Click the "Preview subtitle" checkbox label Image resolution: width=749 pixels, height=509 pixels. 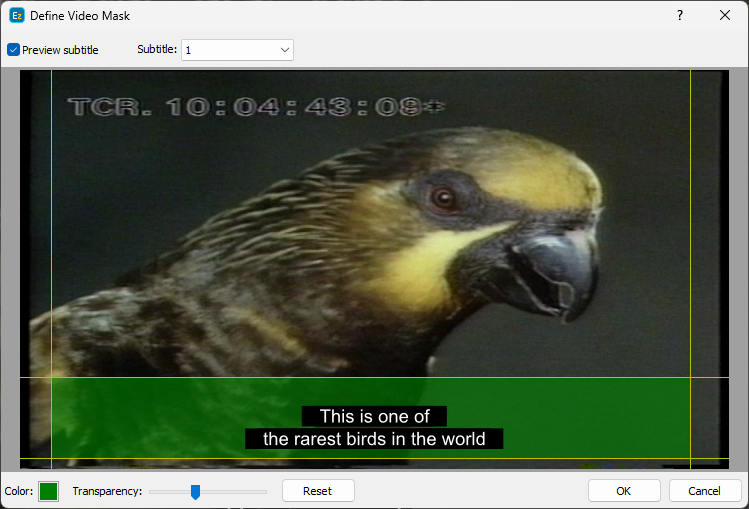[60, 50]
